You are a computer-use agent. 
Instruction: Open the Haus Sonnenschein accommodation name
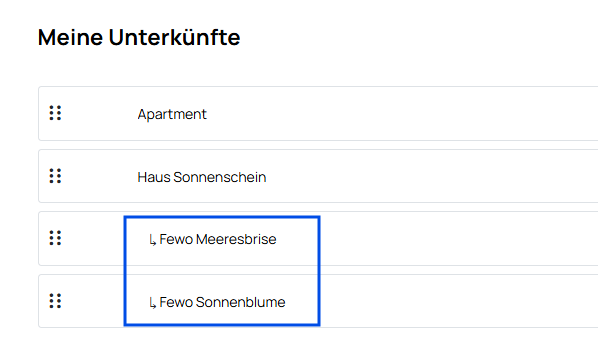202,177
